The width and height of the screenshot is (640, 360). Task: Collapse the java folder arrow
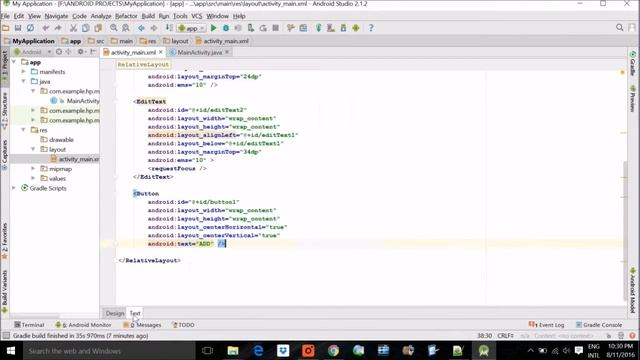pos(24,81)
